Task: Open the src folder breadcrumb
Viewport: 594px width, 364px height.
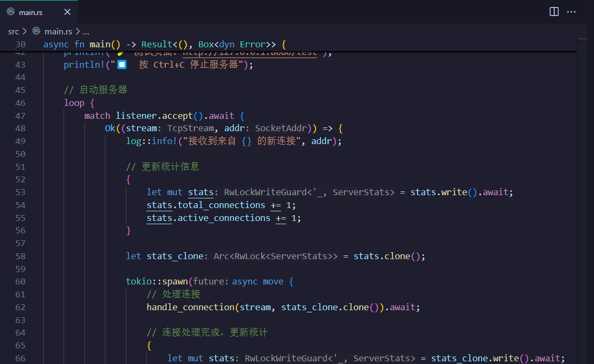Action: 13,32
